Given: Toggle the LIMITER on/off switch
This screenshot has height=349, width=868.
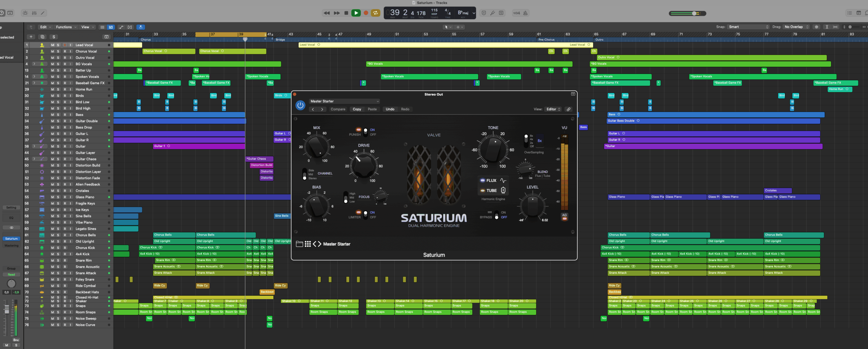Looking at the screenshot, I should (365, 215).
